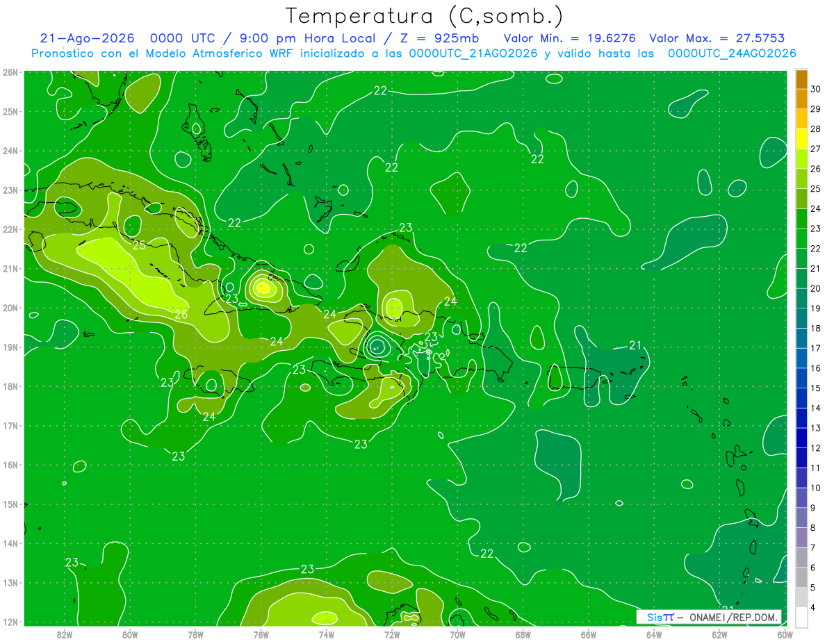The height and width of the screenshot is (644, 834).
Task: Click the yellow legend band between 27 and 28
Action: pos(801,139)
